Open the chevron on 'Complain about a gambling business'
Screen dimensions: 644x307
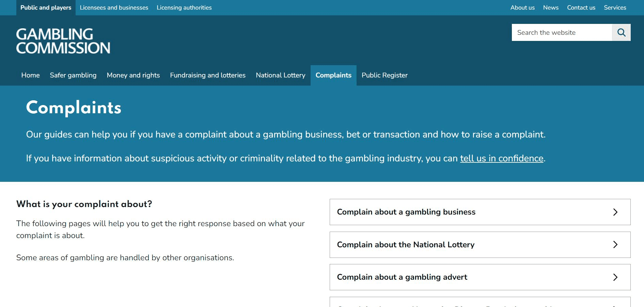pos(615,212)
